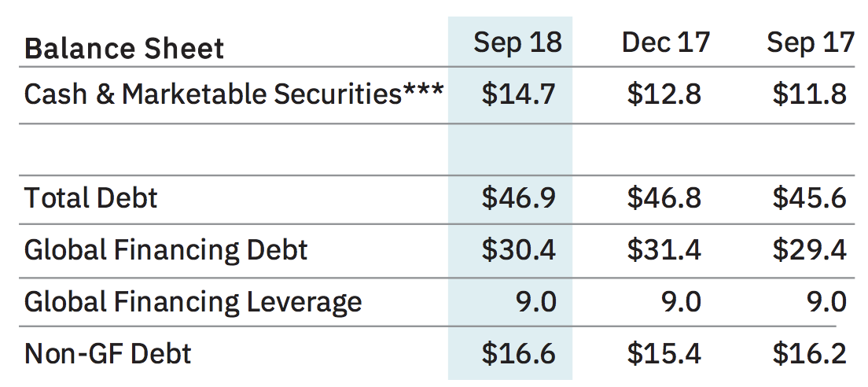
Task: Click the $14.7 cash value for Sep 18
Action: tap(519, 94)
